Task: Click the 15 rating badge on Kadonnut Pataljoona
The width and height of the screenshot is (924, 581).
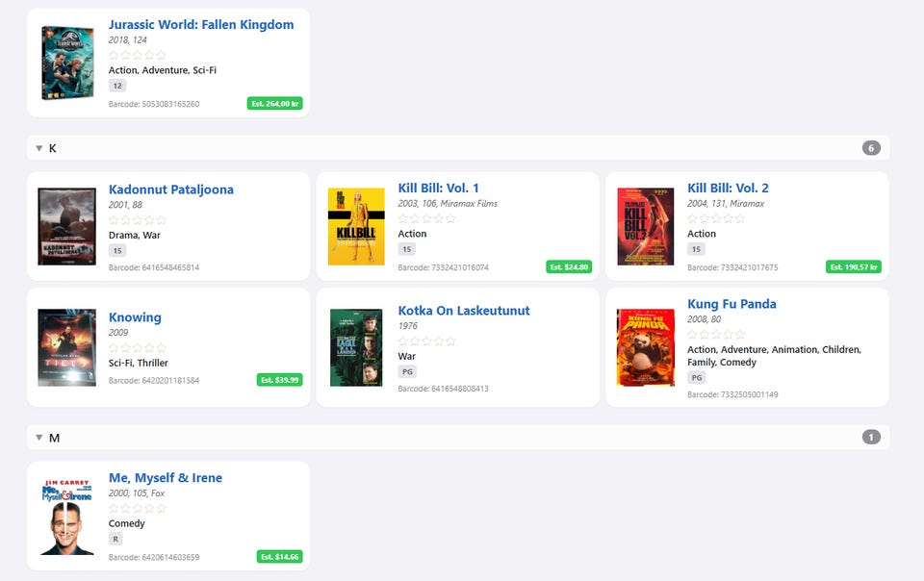Action: tap(117, 251)
